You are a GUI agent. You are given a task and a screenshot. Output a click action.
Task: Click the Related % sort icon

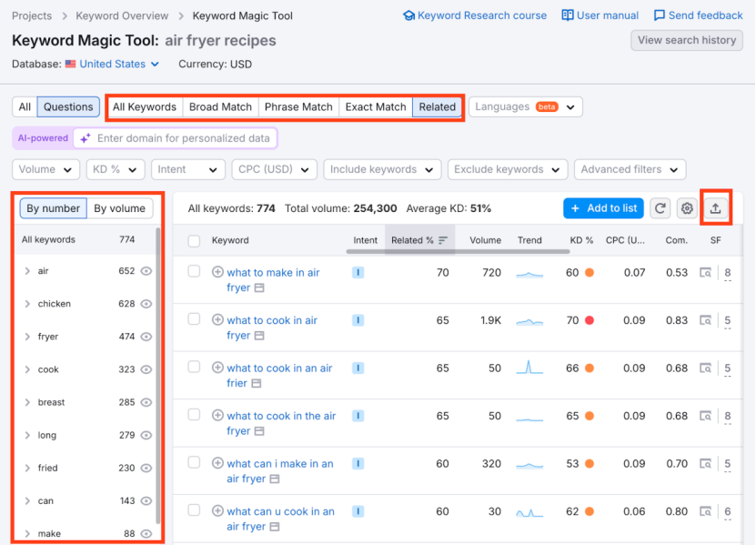click(x=443, y=241)
